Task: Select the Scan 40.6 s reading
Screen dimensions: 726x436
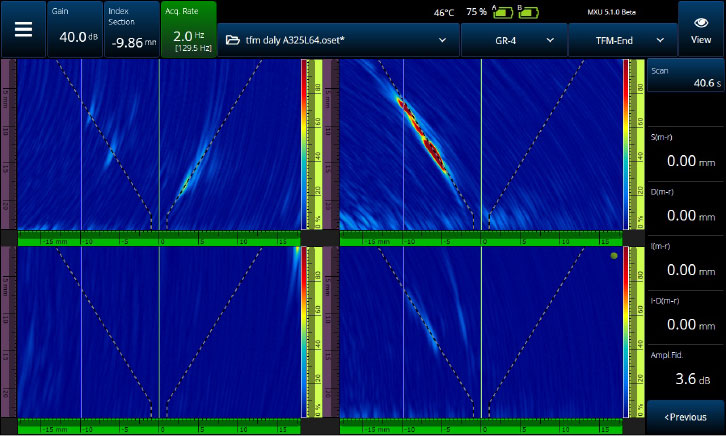Action: tap(686, 76)
